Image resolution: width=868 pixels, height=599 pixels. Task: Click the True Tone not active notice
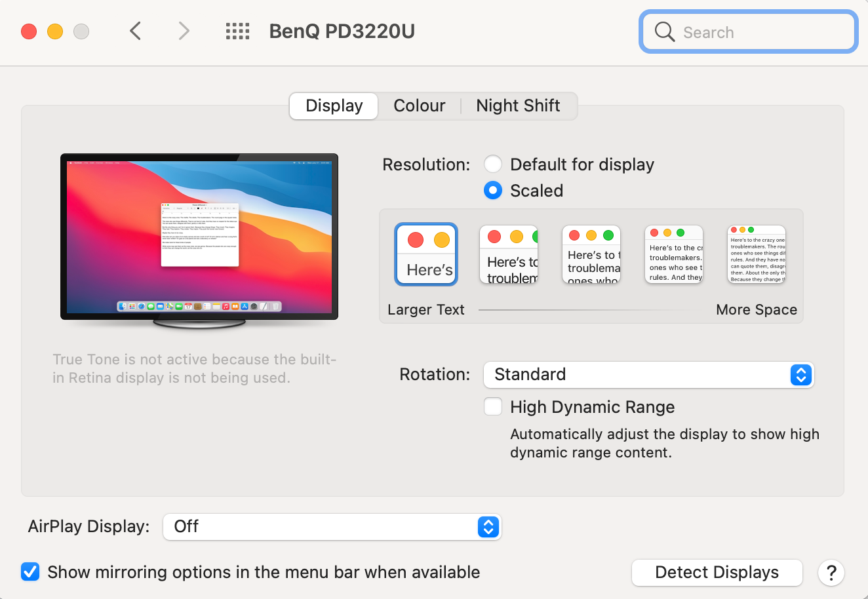195,368
